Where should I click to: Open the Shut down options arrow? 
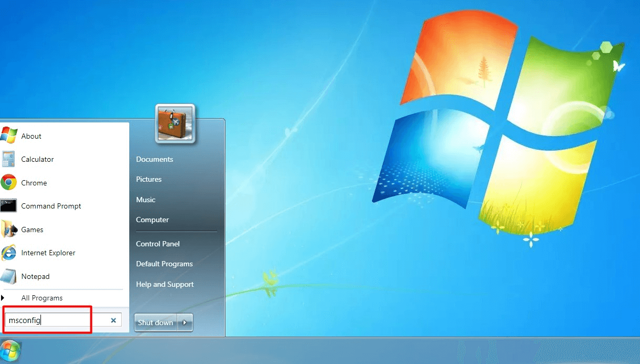pyautogui.click(x=185, y=323)
